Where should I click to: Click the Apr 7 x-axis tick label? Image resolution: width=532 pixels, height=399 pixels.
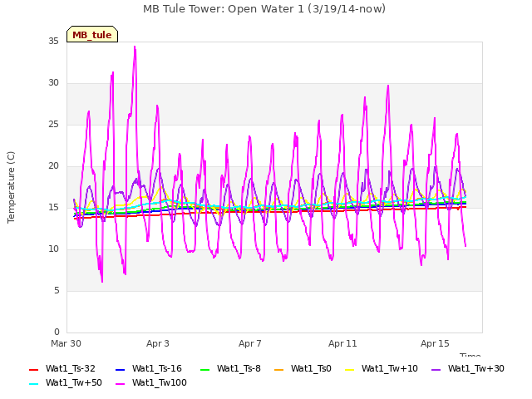tap(250, 343)
